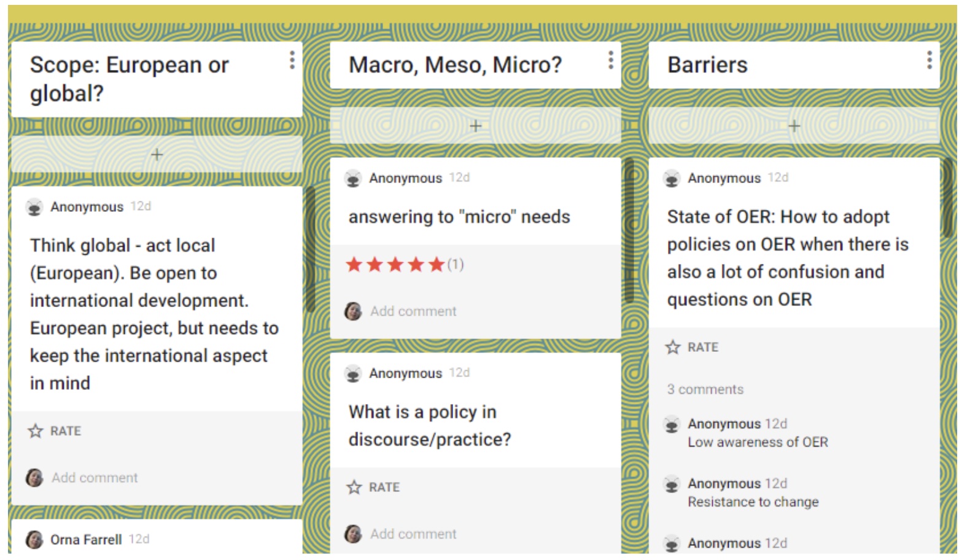Add new post under Macro, Meso, Micro column
The width and height of the screenshot is (959, 560).
click(x=475, y=126)
